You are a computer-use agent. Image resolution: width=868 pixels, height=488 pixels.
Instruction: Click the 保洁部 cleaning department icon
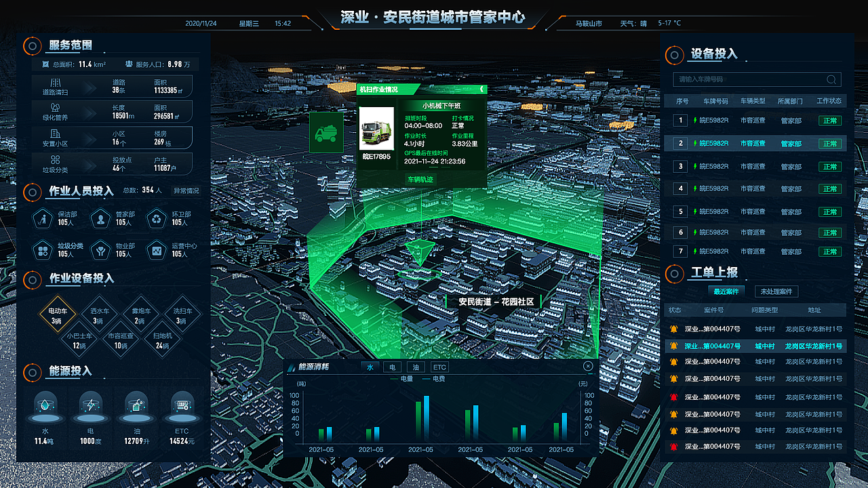(44, 219)
